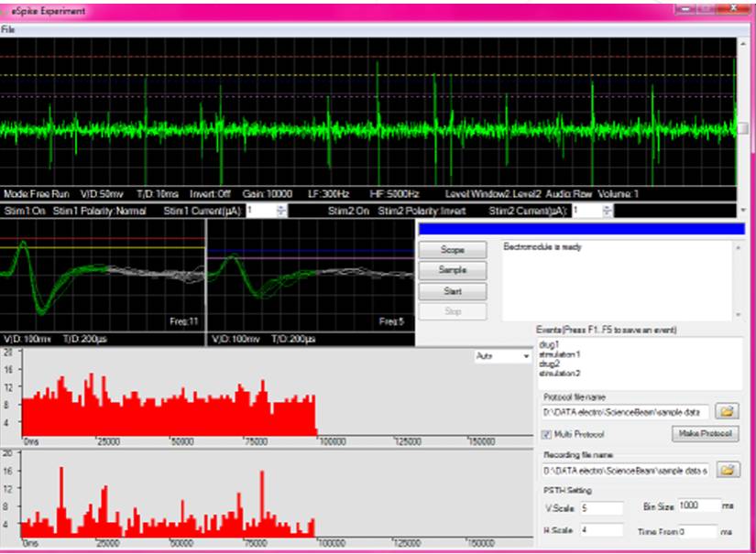Click the scope vertical scrollbar thumb
Viewport: 756px width, 554px height.
click(x=743, y=128)
